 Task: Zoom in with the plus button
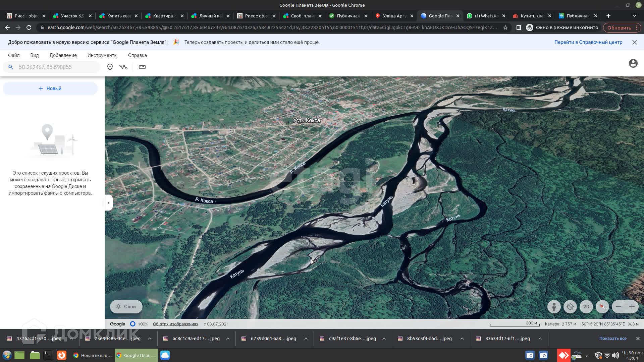[632, 307]
